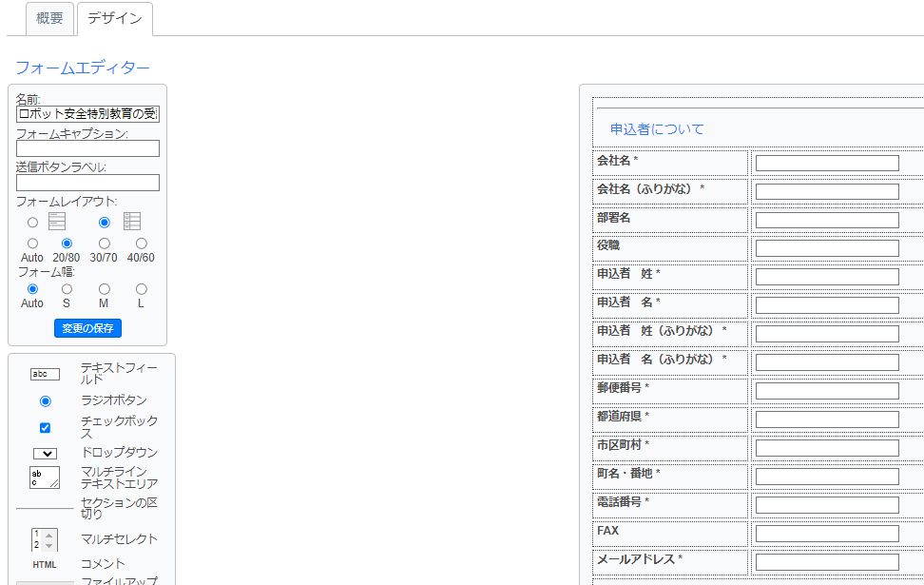Viewport: 924px width, 585px height.
Task: Select the 都道府県 * field label
Action: [623, 417]
